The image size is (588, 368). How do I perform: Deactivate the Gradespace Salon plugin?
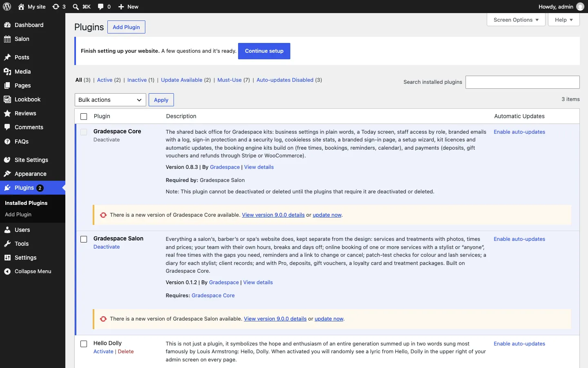(107, 247)
